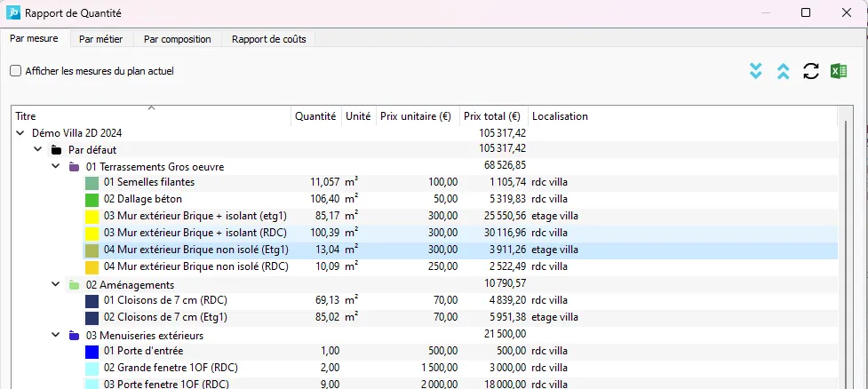Screen dimensions: 868x389
Task: Collapse the Démo Villa 2D 2024 node
Action: (20, 132)
